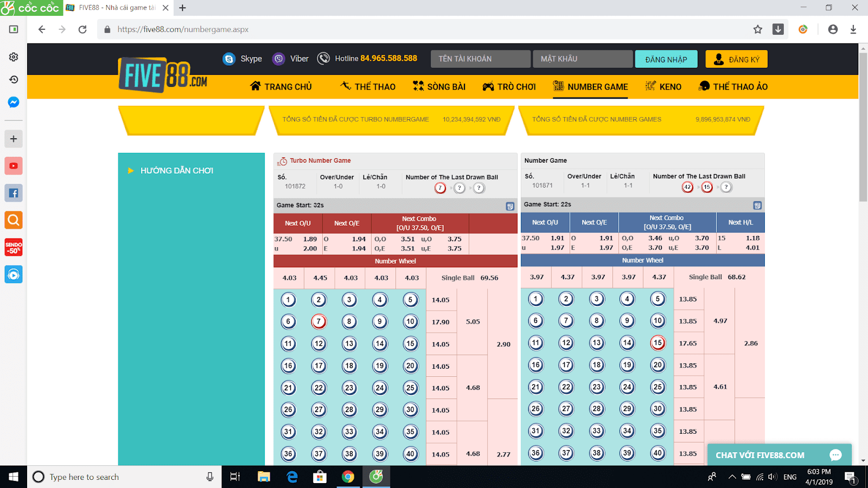Click the ENG language indicator

tap(790, 477)
